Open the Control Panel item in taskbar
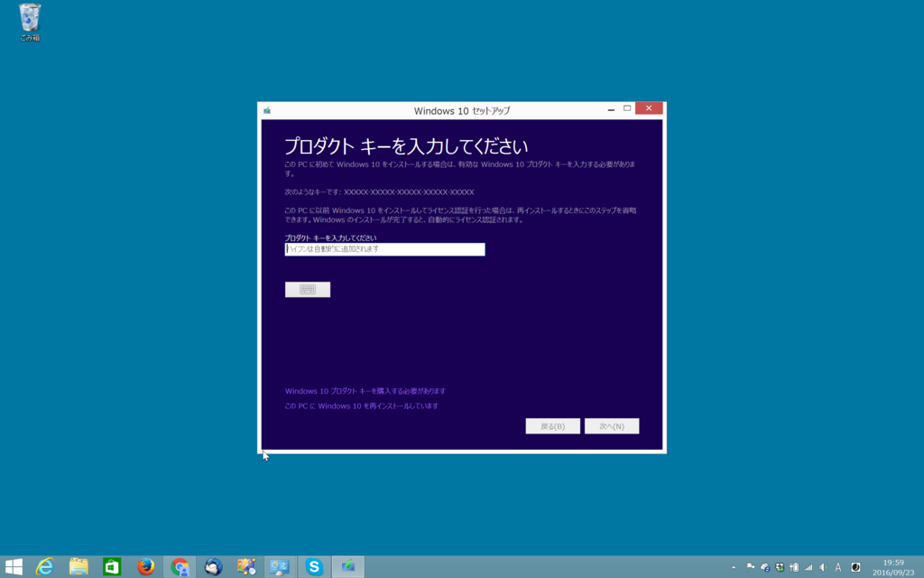 tap(280, 567)
